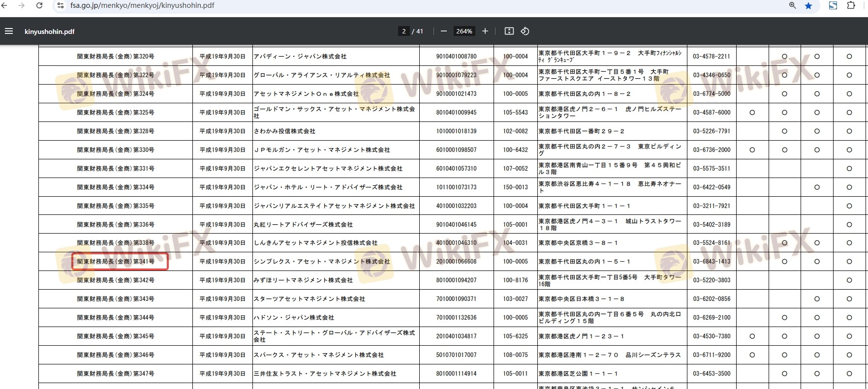868x389 pixels.
Task: Reload the current page
Action: [39, 5]
